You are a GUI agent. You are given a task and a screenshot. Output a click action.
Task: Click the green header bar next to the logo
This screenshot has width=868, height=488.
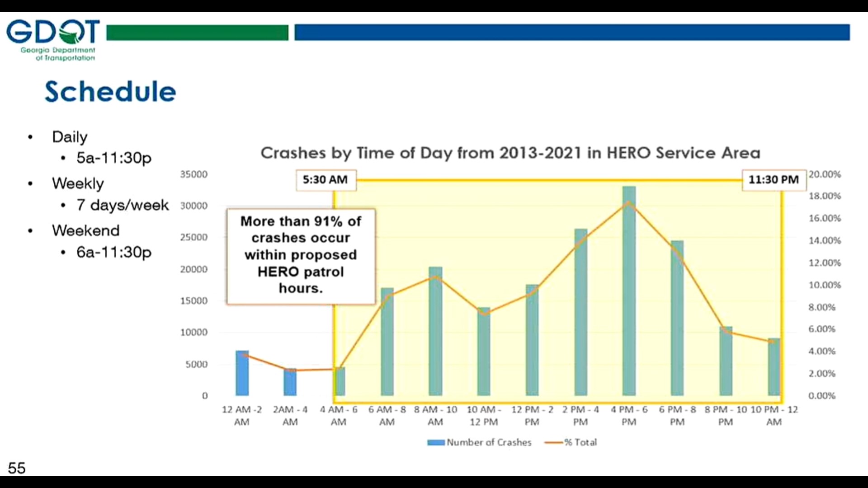(197, 33)
